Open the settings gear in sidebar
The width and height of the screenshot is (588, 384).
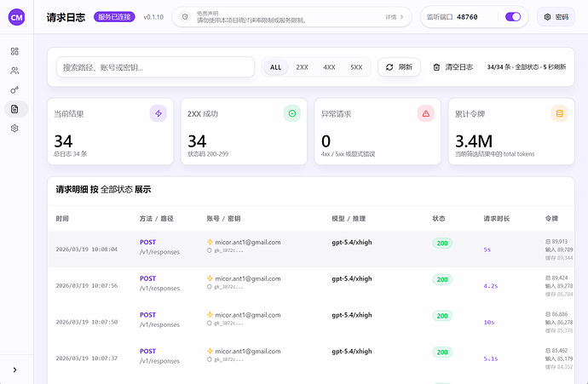(14, 129)
